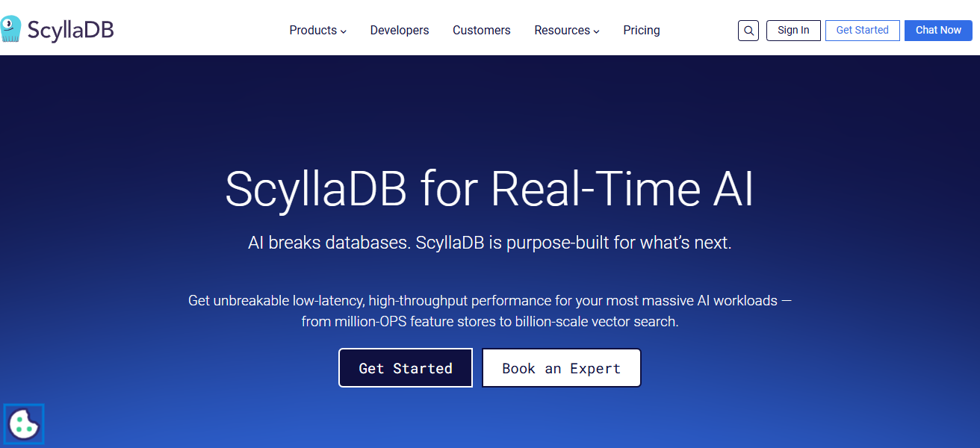Click the header Get Started button

862,31
